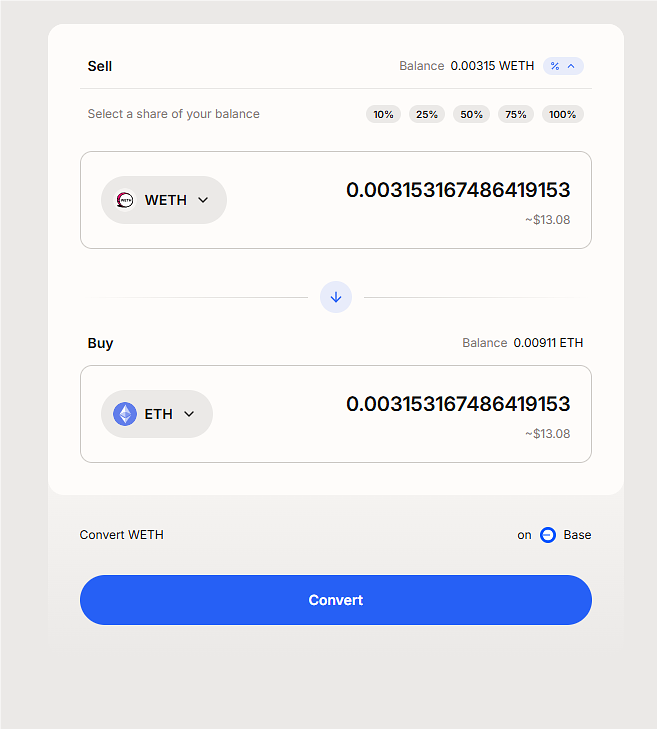
Task: Click the buy amount field
Action: coord(457,404)
